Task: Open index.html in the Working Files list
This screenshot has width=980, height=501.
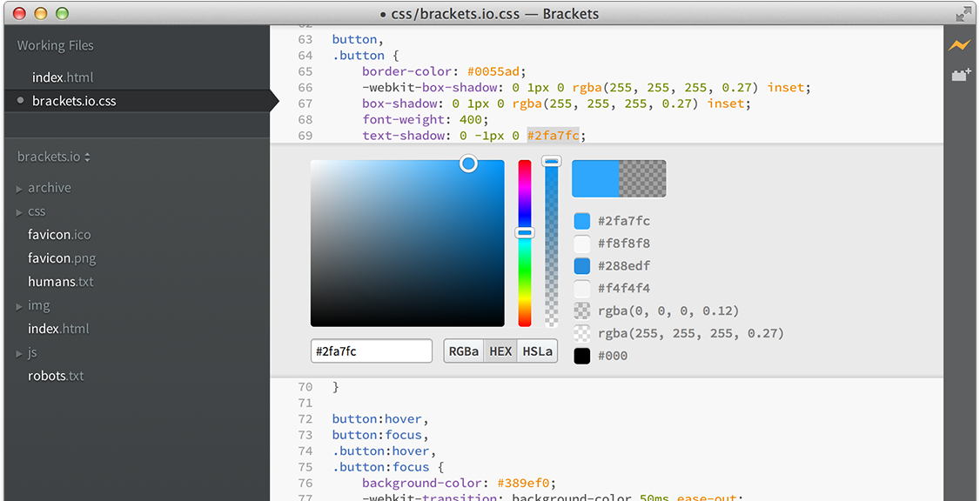Action: (x=63, y=77)
